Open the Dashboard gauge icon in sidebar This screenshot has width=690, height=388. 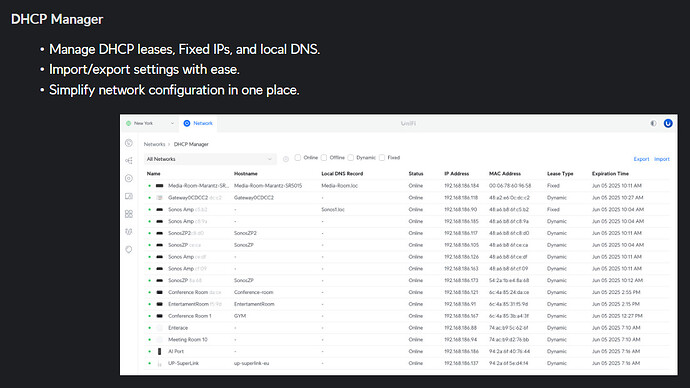(x=128, y=143)
